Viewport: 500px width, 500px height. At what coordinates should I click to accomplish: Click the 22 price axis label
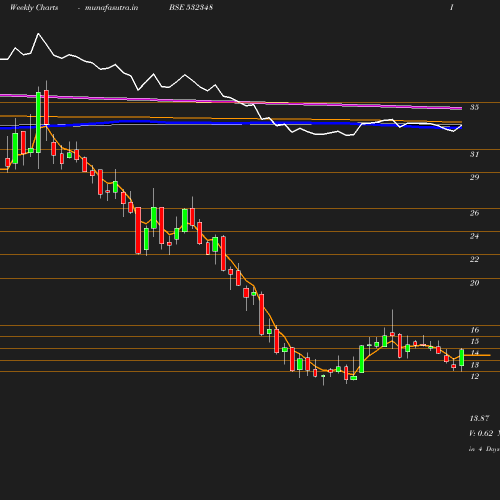475,259
